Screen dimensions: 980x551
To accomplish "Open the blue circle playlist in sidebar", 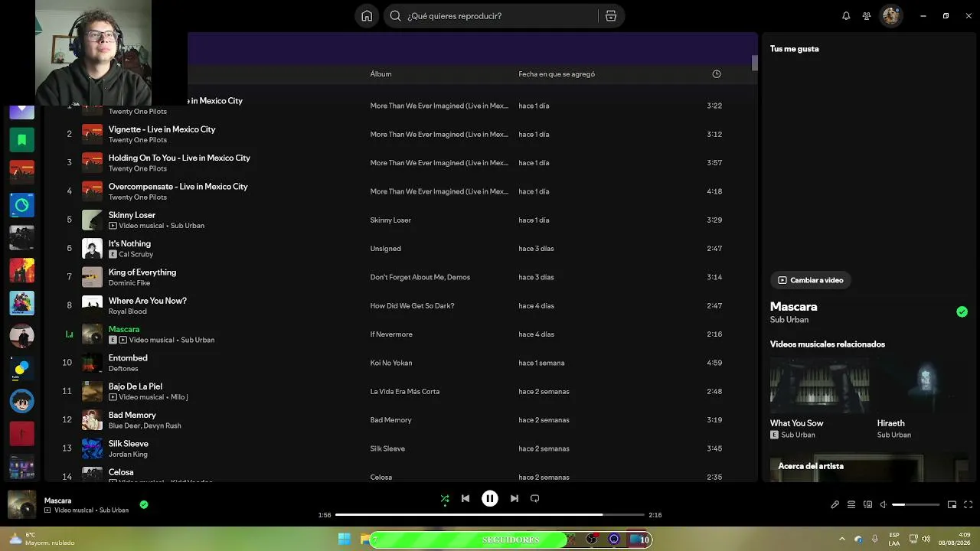I will (21, 205).
